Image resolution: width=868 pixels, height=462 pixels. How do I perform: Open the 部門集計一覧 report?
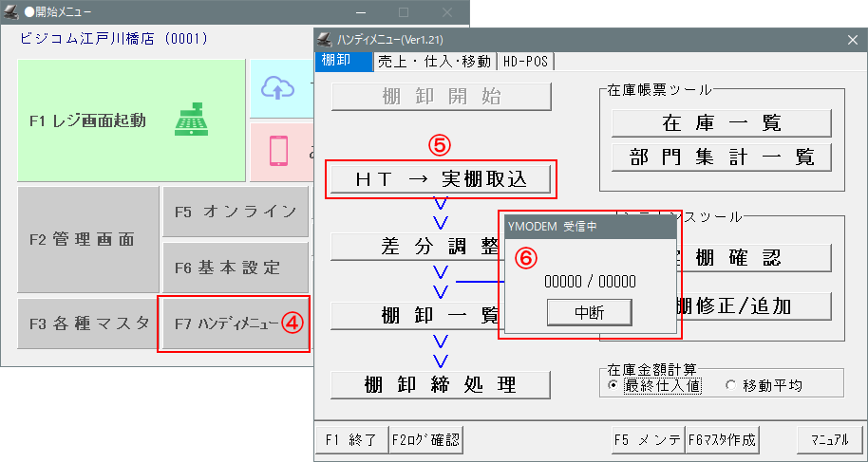721,157
